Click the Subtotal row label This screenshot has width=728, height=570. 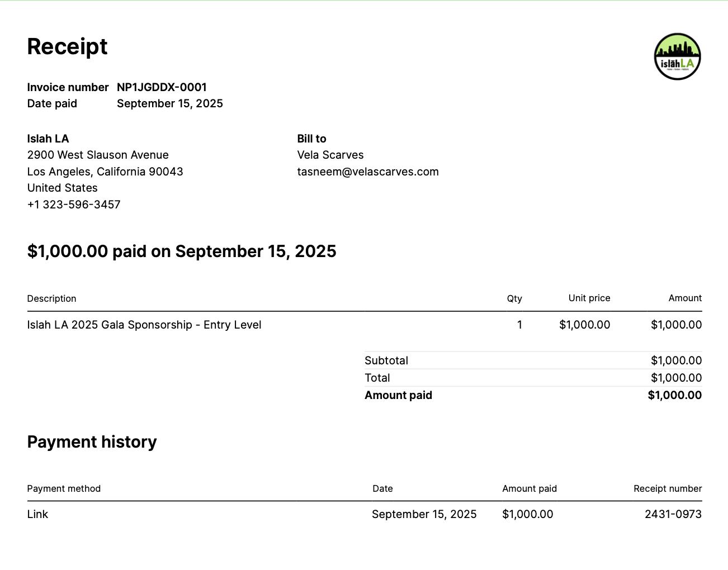pyautogui.click(x=386, y=360)
